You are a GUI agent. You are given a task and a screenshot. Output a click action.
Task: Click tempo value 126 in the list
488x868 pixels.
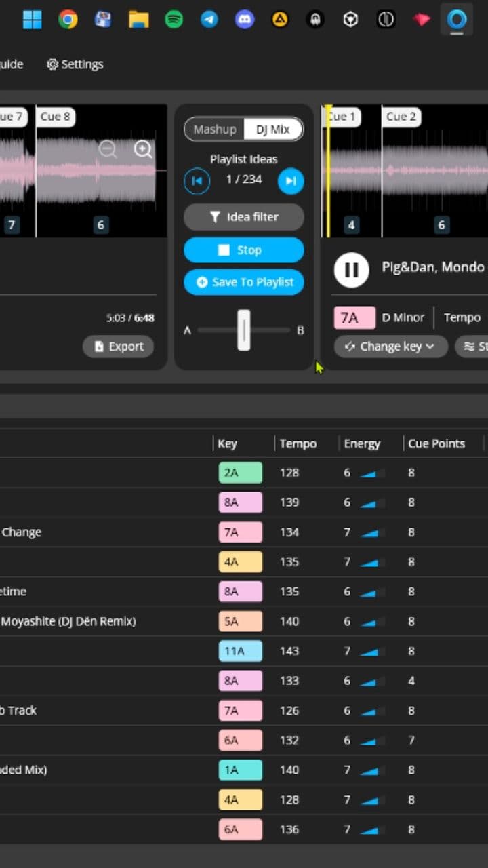(x=289, y=711)
